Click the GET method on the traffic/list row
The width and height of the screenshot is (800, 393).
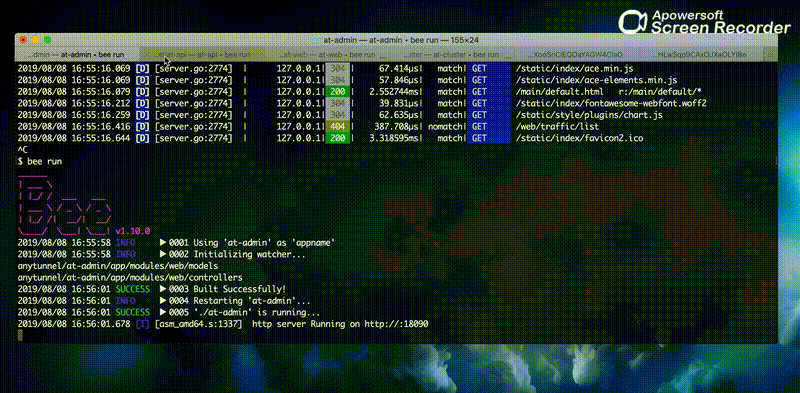(479, 127)
